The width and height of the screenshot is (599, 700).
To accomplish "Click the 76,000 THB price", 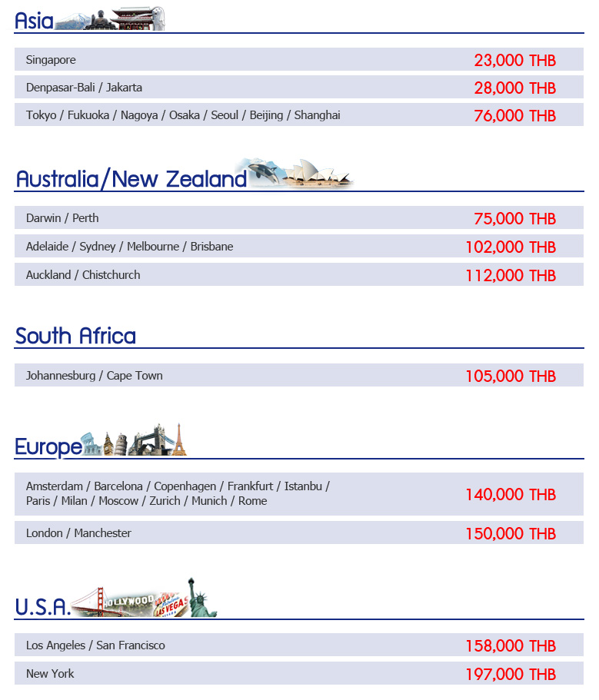I will click(x=514, y=116).
